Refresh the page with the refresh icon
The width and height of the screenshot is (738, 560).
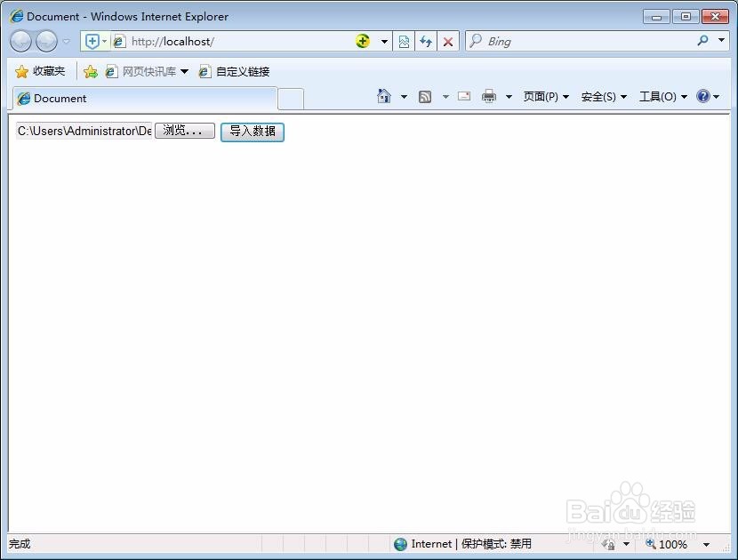click(x=425, y=41)
